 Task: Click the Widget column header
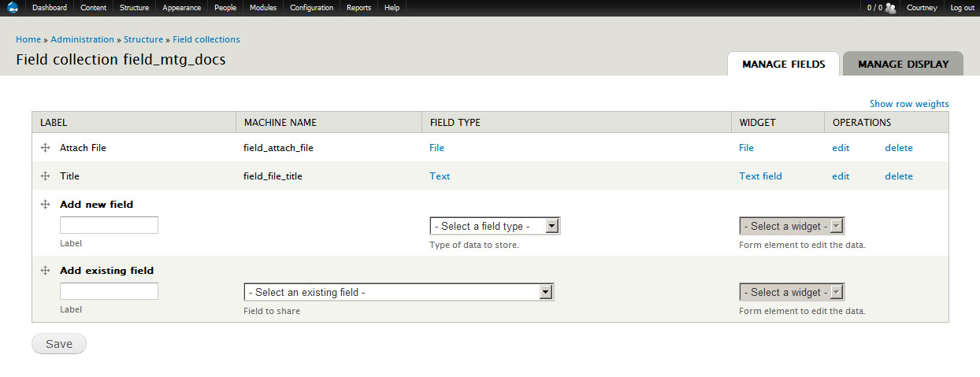757,123
